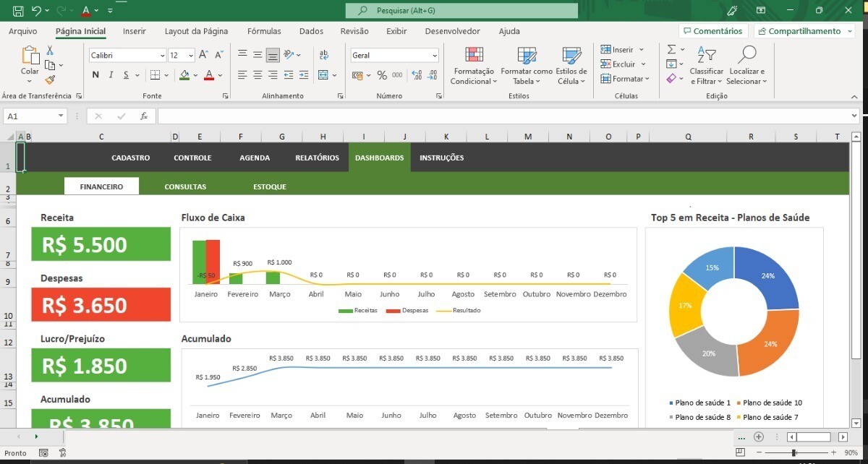The height and width of the screenshot is (464, 868).
Task: Open Formatação Condicional in Estilos group
Action: click(473, 66)
